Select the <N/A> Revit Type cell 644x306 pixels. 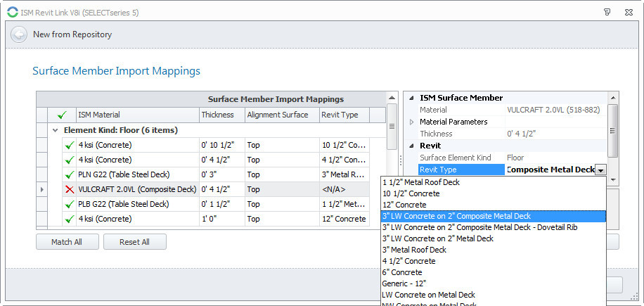point(344,189)
